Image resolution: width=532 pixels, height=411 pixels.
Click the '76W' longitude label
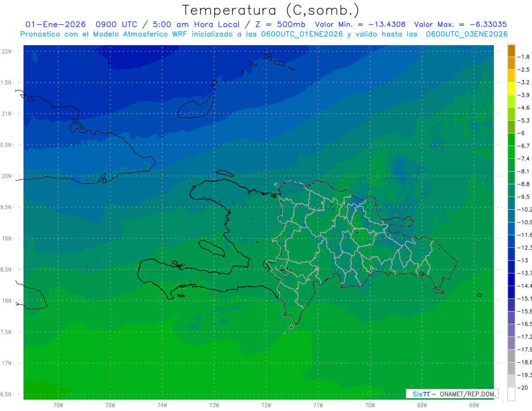coord(58,405)
